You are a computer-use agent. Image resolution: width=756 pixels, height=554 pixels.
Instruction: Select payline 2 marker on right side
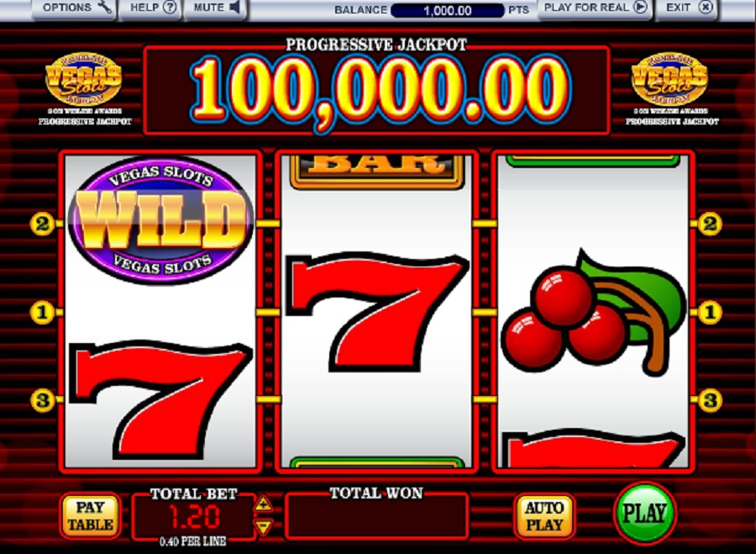pyautogui.click(x=710, y=224)
